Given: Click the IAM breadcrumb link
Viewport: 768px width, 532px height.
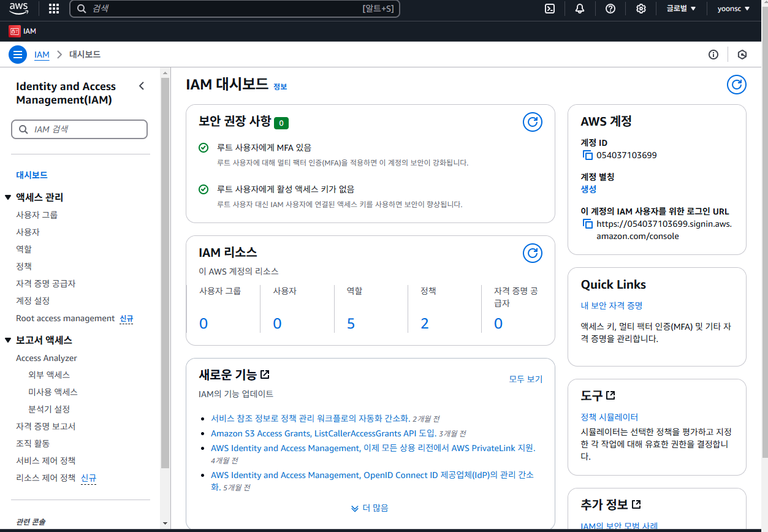Looking at the screenshot, I should [42, 55].
